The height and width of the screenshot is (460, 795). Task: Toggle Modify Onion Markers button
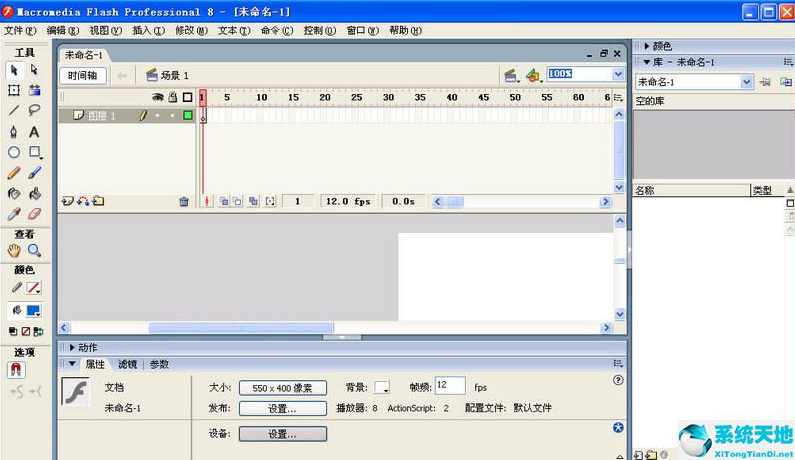[270, 201]
